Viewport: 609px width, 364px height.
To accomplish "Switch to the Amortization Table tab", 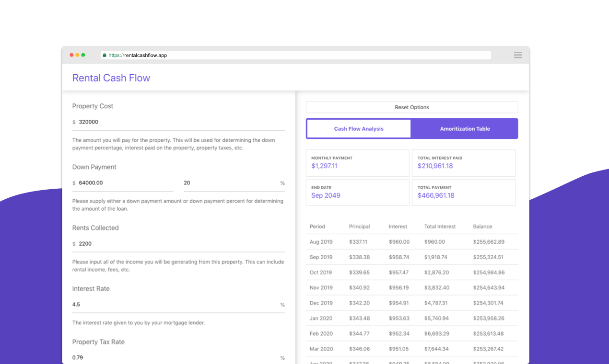I will tap(464, 128).
